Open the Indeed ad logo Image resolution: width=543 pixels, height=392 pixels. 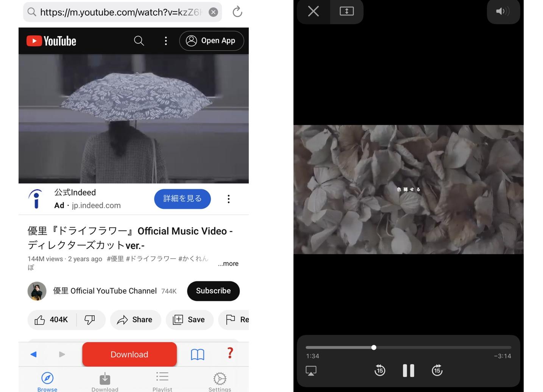click(x=36, y=199)
